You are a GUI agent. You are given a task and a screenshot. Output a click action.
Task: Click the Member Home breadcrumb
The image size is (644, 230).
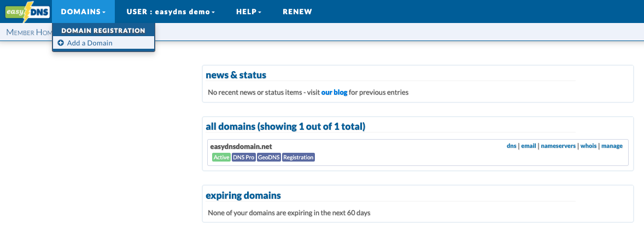[29, 32]
